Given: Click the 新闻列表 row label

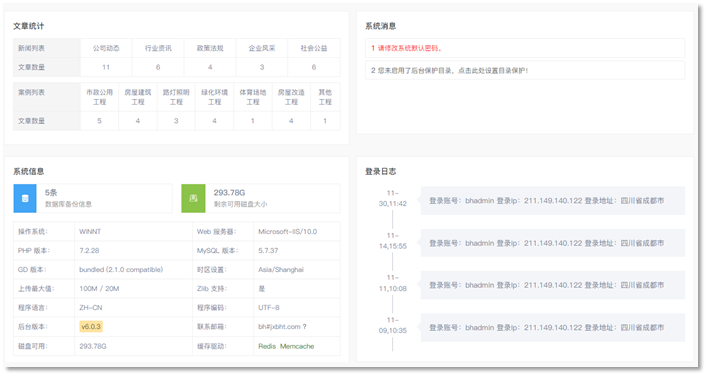Looking at the screenshot, I should [31, 48].
